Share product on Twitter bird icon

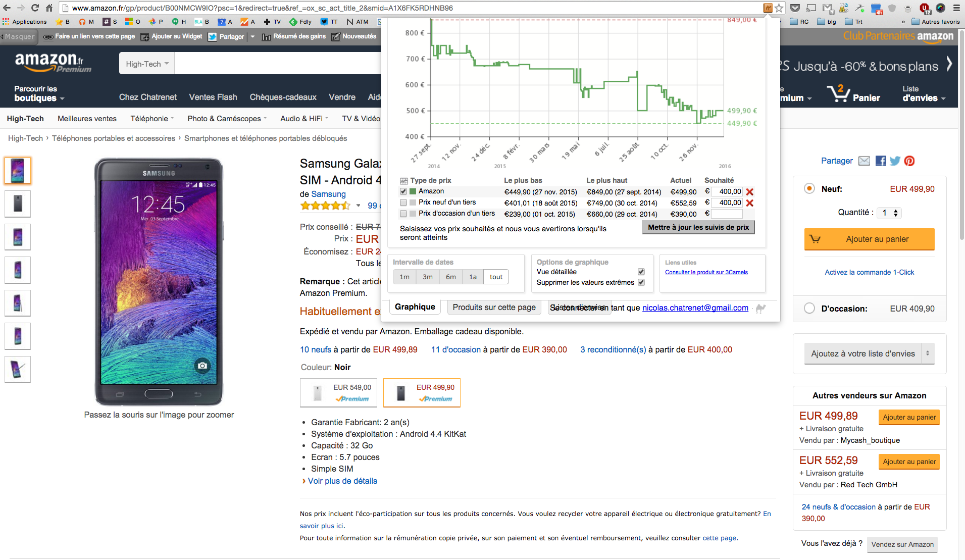895,161
